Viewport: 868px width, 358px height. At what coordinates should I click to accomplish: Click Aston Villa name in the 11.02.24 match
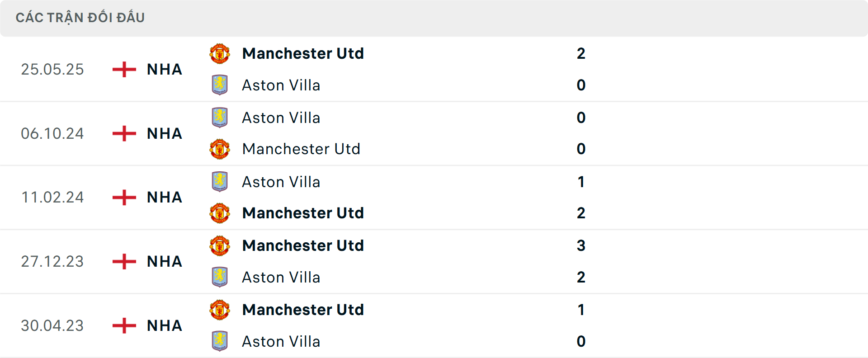[x=281, y=182]
